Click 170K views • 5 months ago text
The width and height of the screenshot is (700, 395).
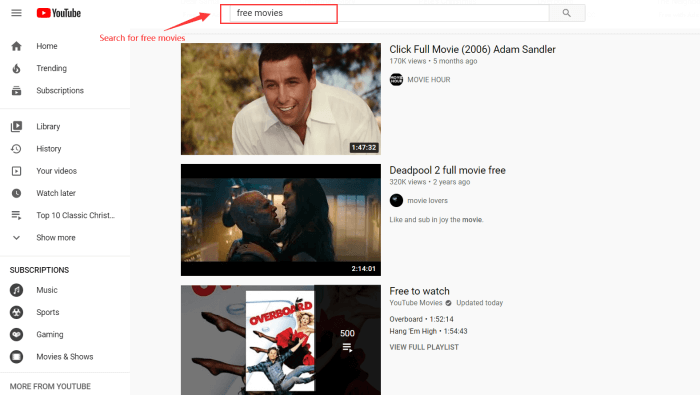click(x=433, y=61)
